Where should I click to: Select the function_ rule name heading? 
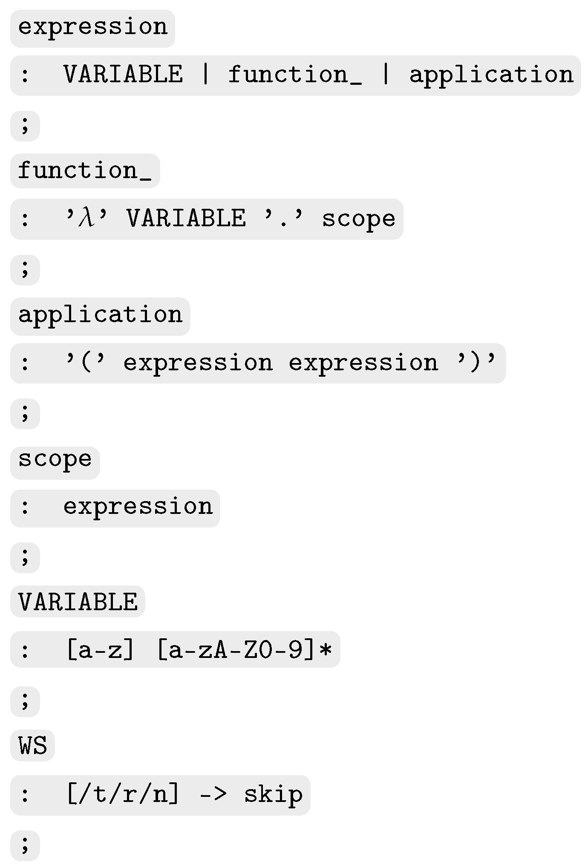(x=85, y=171)
